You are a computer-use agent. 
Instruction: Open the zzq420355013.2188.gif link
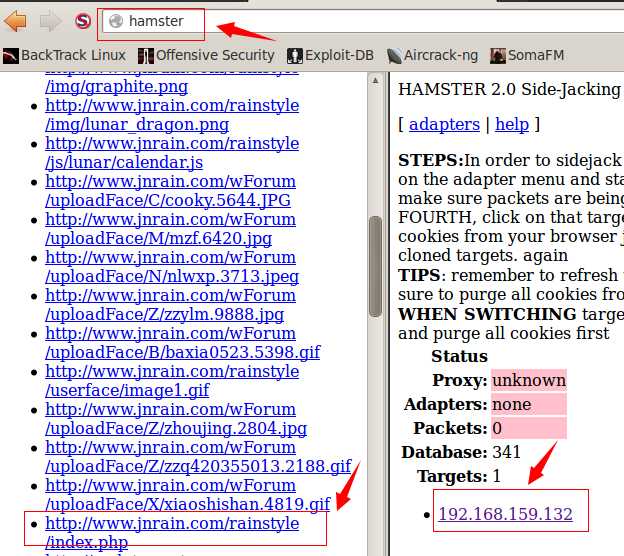coord(198,457)
